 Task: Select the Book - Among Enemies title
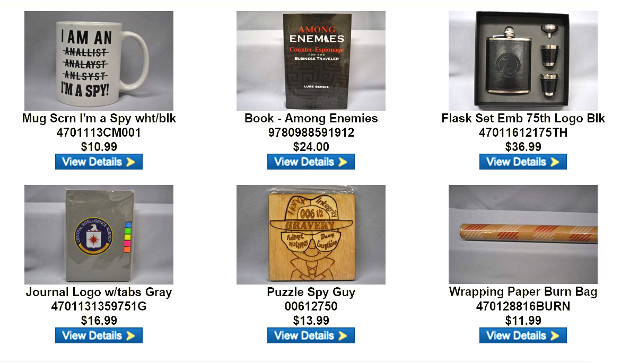[x=311, y=118]
